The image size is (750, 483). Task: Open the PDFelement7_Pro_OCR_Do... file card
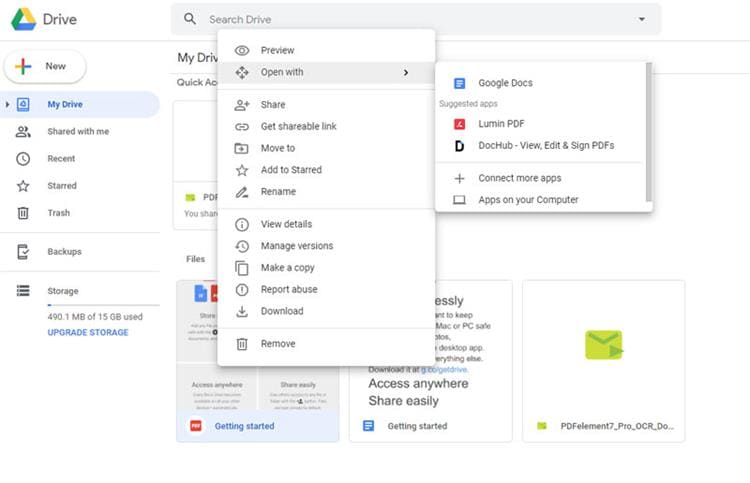604,361
